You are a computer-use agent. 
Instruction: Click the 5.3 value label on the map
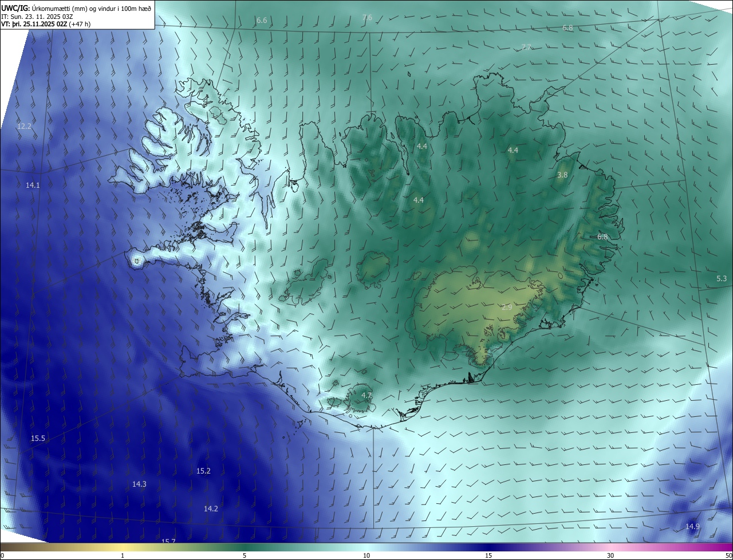(x=722, y=278)
